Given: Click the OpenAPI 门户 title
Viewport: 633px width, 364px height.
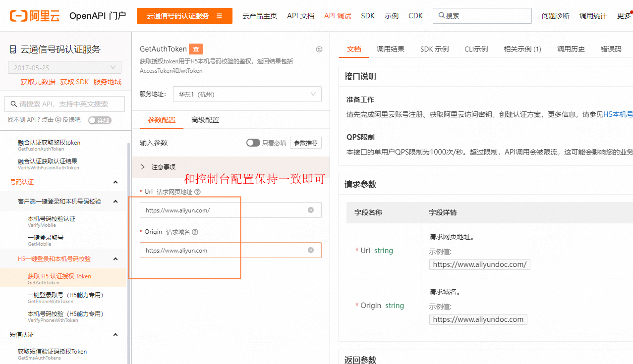Looking at the screenshot, I should pos(98,16).
